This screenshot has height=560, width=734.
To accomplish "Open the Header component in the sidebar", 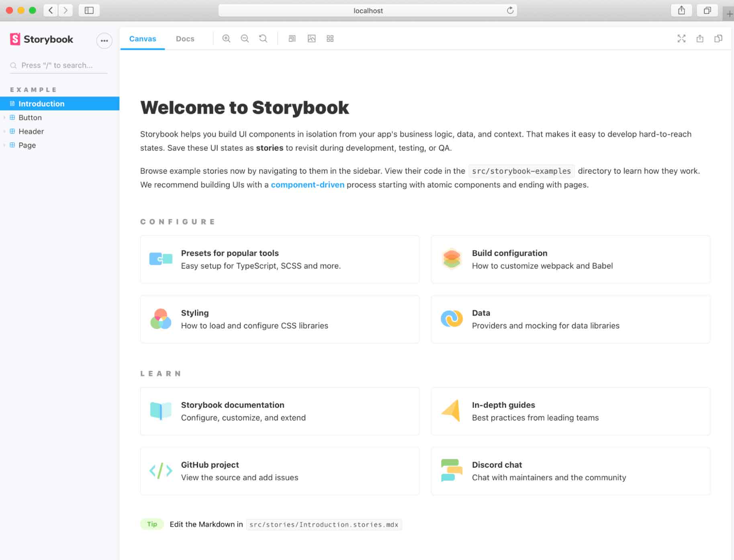I will [31, 131].
